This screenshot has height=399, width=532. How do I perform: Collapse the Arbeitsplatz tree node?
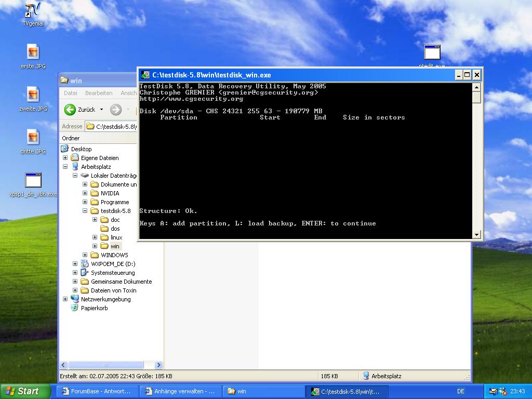click(x=65, y=167)
